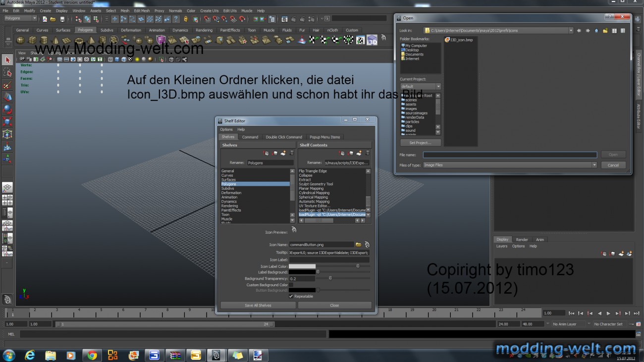Adjust Icon Label Color slider handle
644x362 pixels.
(358, 266)
